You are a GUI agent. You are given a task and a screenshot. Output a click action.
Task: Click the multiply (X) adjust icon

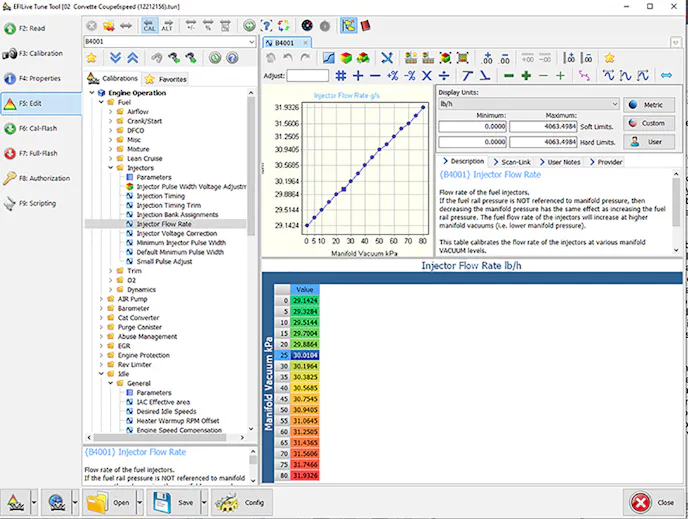426,75
